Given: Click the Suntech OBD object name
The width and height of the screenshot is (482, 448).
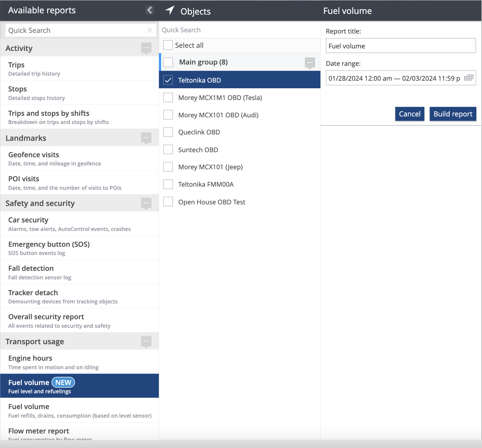Looking at the screenshot, I should point(198,150).
